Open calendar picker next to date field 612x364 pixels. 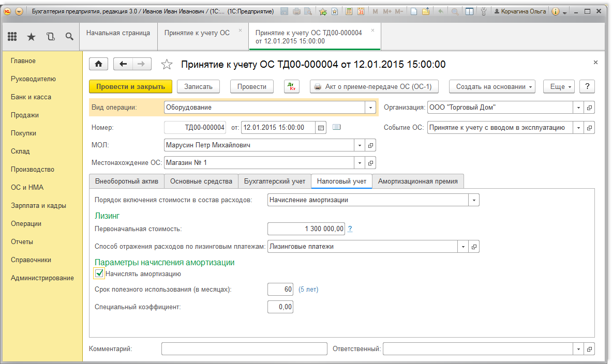[x=321, y=127]
